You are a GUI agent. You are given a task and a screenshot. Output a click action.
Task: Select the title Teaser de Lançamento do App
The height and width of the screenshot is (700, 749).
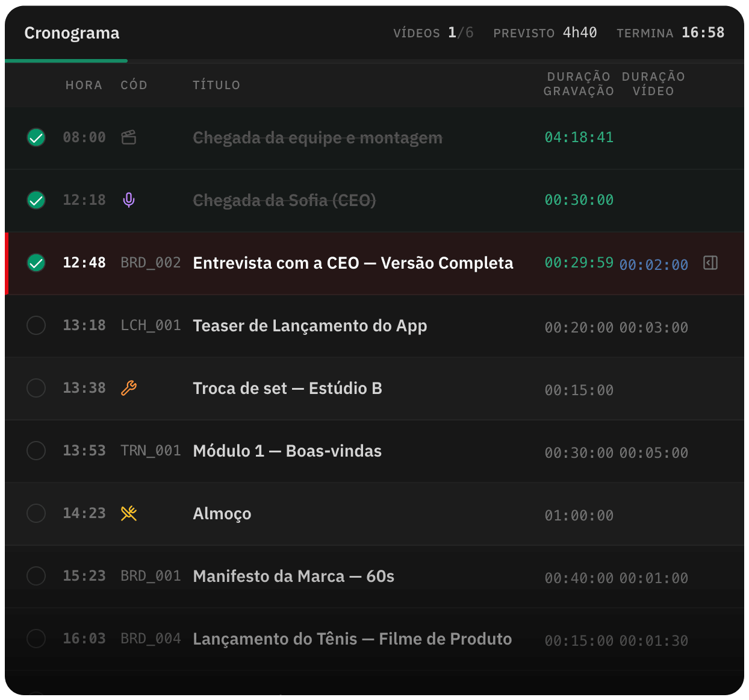[x=310, y=326]
